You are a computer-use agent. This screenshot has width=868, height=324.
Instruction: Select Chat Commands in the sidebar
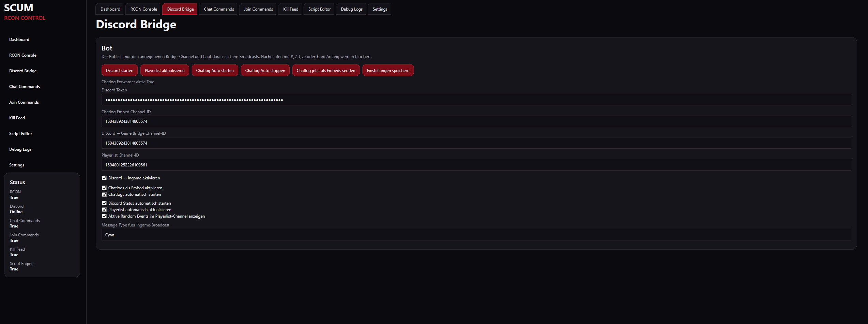[25, 87]
